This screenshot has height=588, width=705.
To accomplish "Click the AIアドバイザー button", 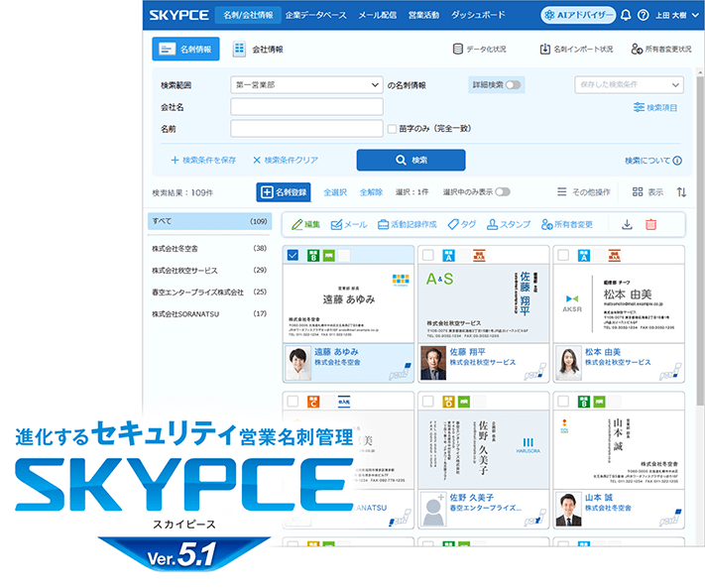I will pos(578,15).
